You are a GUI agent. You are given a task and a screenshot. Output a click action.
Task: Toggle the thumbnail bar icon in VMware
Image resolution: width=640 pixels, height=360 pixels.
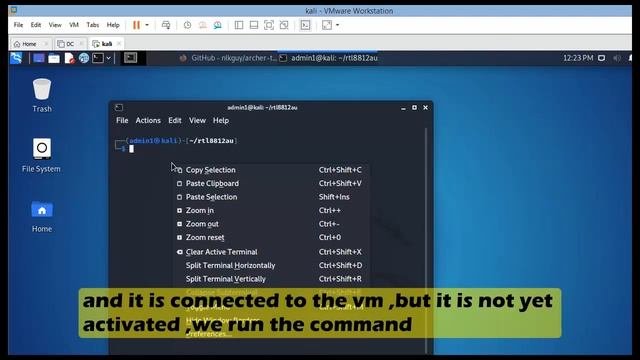click(x=254, y=25)
